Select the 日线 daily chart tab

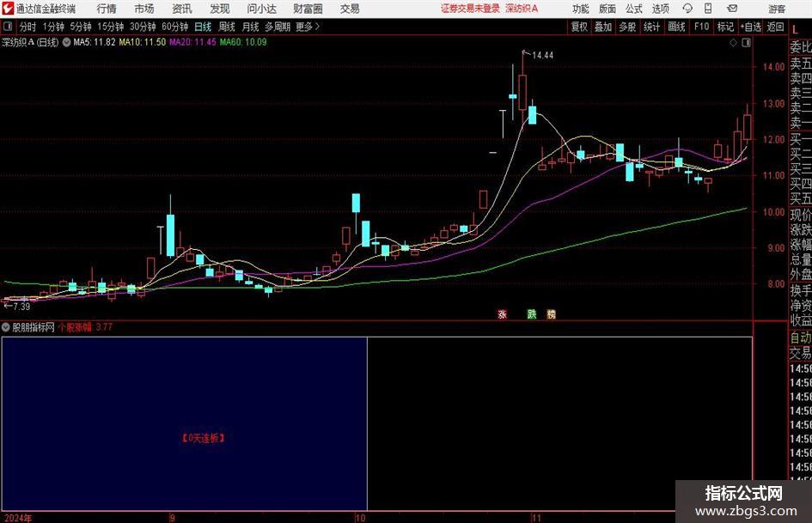pos(203,27)
